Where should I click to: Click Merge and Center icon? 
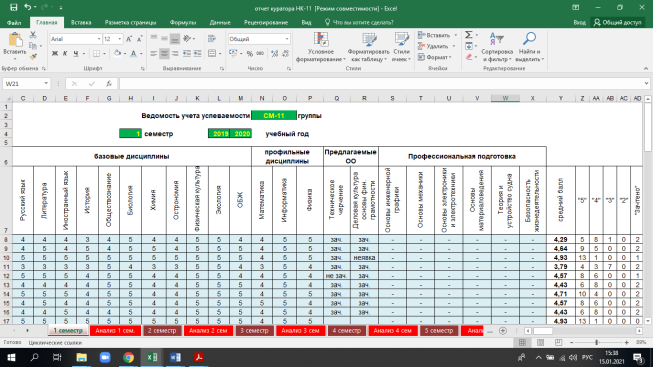[212, 53]
